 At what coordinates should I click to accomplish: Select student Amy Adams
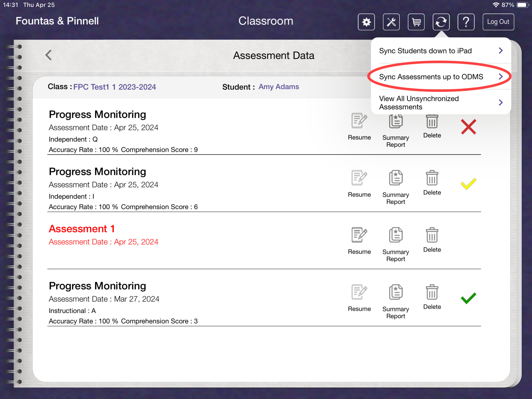(x=278, y=87)
